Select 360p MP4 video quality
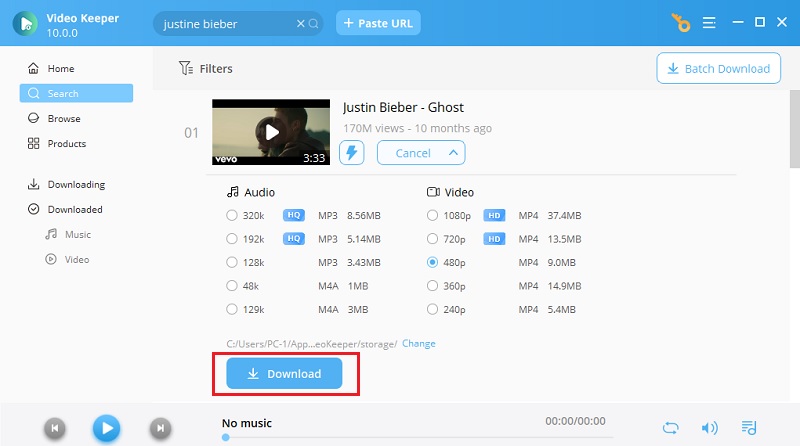This screenshot has height=446, width=800. [432, 286]
